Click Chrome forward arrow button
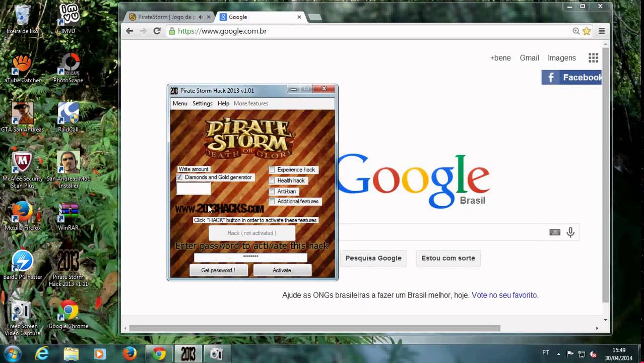Viewport: 644px width, 363px height. click(x=143, y=31)
